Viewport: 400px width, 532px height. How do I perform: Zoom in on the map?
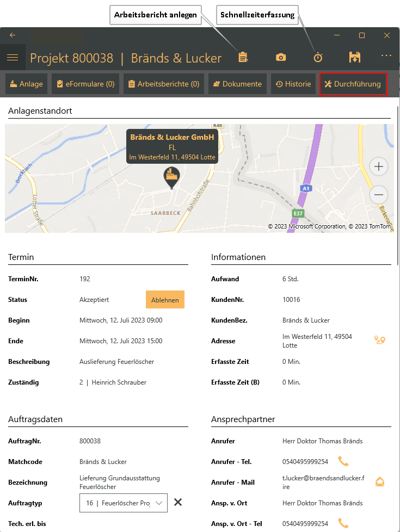point(379,166)
